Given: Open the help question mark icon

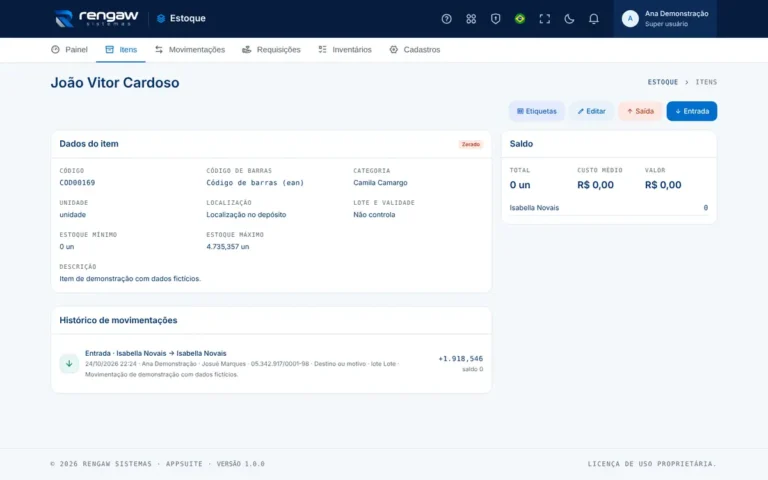Looking at the screenshot, I should 446,19.
